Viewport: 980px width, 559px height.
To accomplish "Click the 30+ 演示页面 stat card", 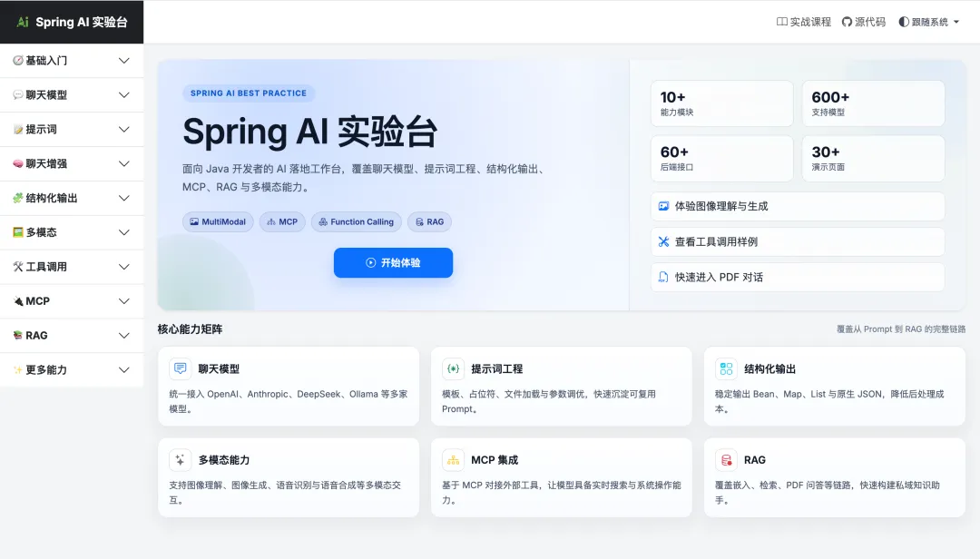I will click(x=873, y=159).
